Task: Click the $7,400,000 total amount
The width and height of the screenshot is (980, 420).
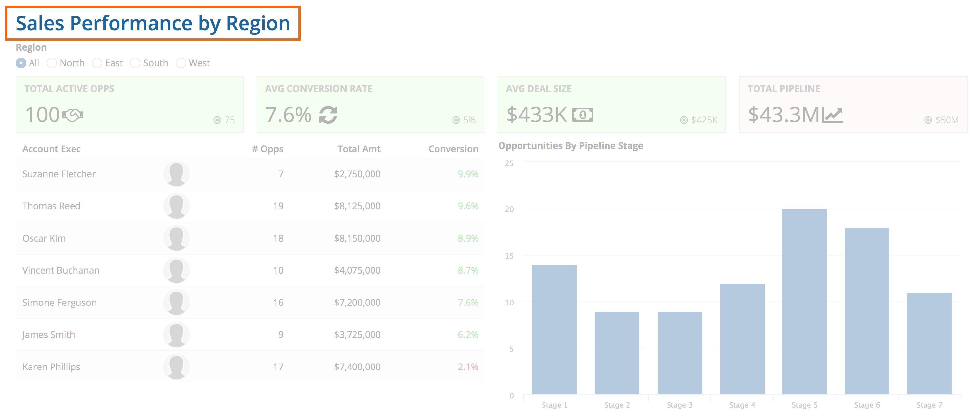Action: point(357,367)
